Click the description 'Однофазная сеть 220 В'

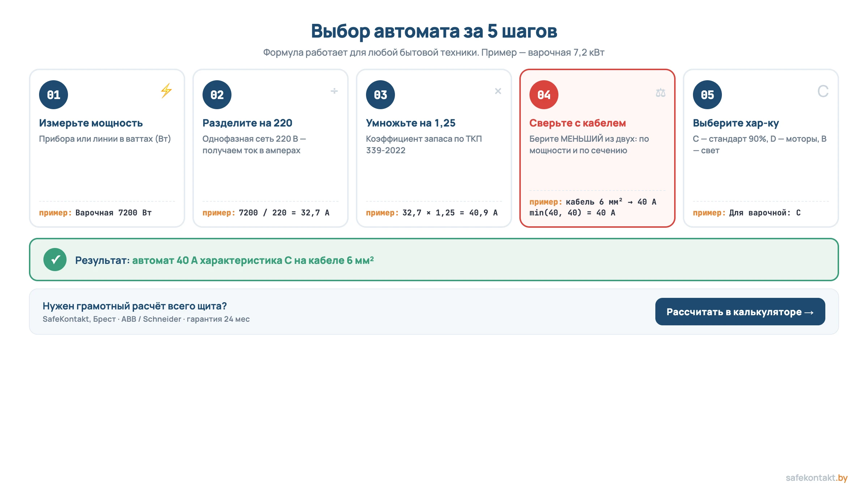(x=254, y=145)
